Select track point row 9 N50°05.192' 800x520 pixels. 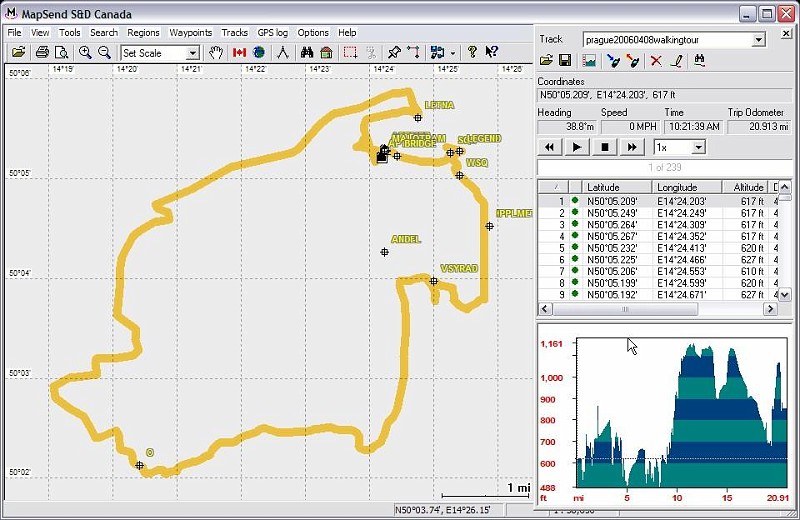click(x=658, y=294)
